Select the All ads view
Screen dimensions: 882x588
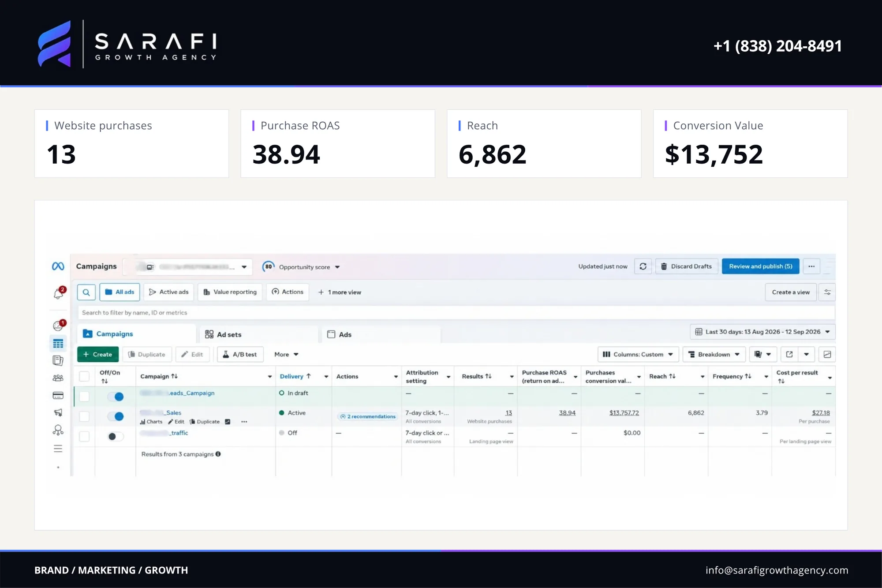click(x=120, y=292)
